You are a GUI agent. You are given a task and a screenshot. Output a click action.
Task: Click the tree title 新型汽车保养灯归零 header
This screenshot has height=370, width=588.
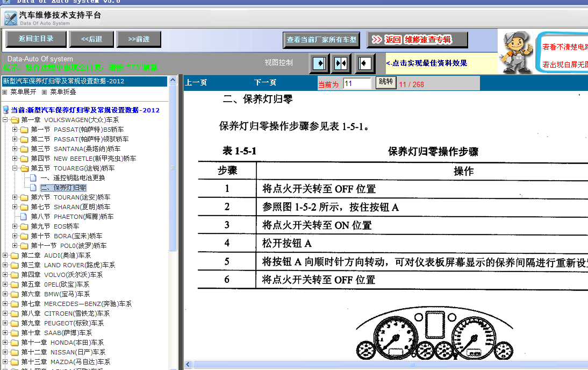(x=84, y=81)
